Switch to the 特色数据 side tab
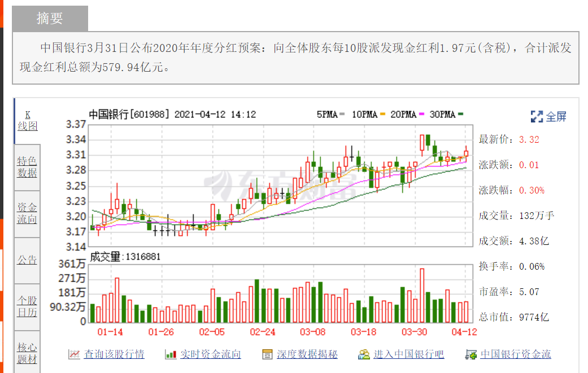Image resolution: width=588 pixels, height=373 pixels. click(27, 167)
